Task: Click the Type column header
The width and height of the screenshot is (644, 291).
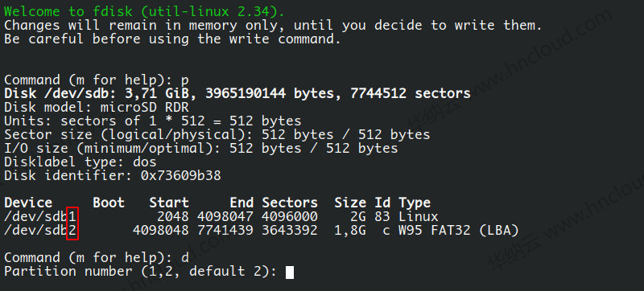Action: click(x=415, y=203)
